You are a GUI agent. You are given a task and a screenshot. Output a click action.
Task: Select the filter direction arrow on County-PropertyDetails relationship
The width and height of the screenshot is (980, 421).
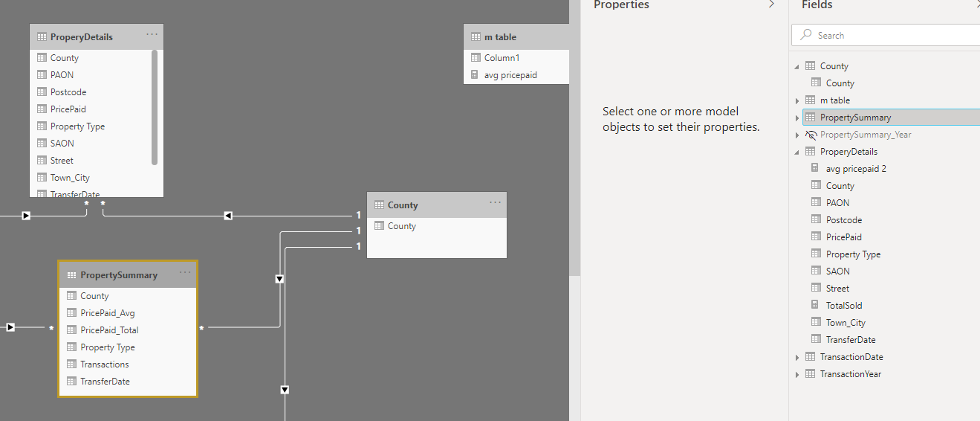pos(228,216)
